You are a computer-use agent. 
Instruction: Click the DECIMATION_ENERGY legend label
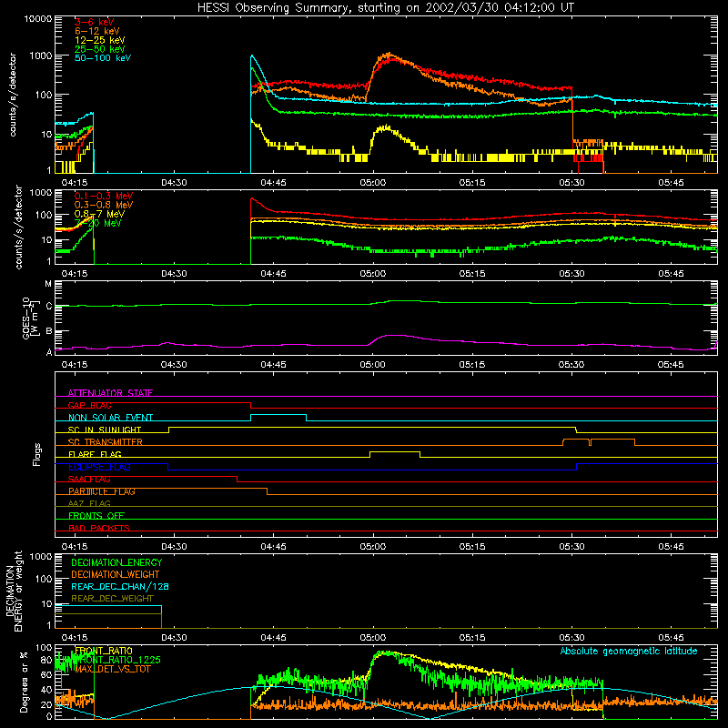[116, 562]
